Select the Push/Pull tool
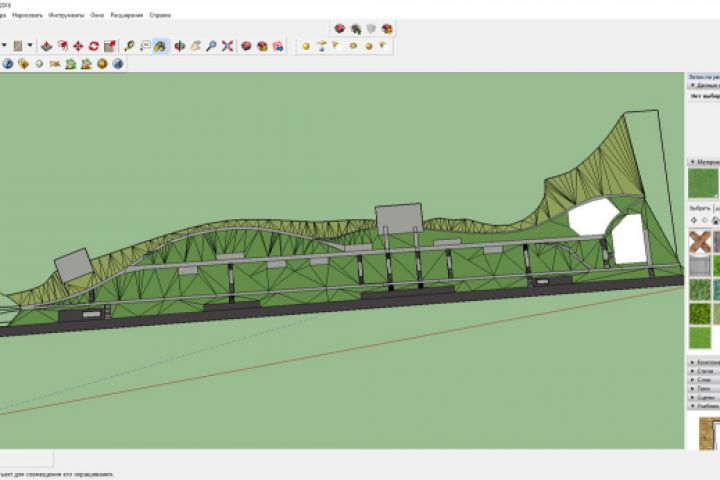The image size is (720, 480). pyautogui.click(x=46, y=46)
